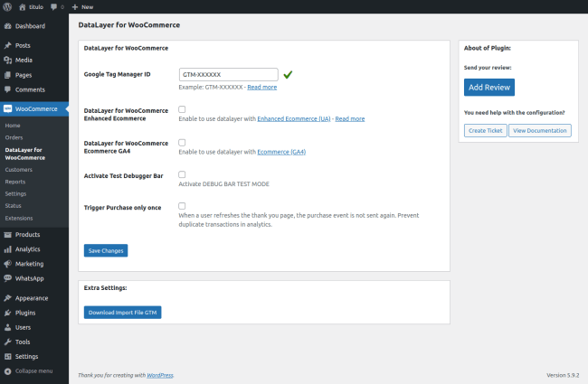Toggle the Ecommerce GA4 checkbox

183,143
